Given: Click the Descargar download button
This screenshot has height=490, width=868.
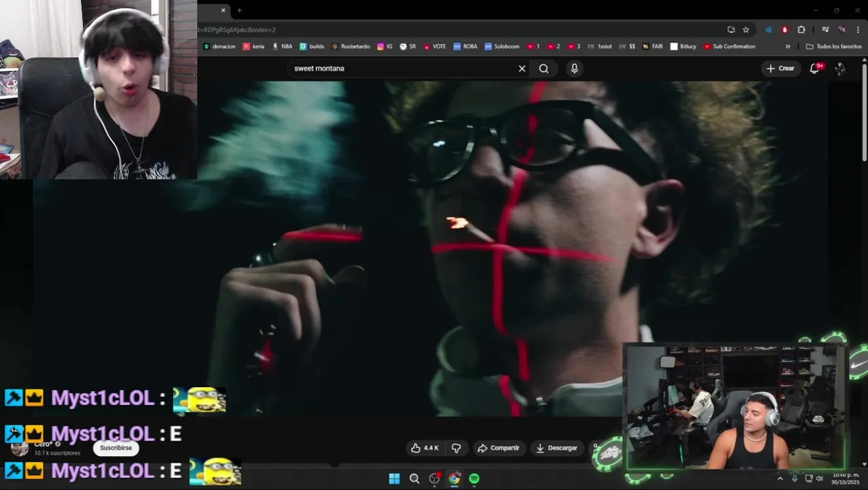Looking at the screenshot, I should tap(557, 448).
